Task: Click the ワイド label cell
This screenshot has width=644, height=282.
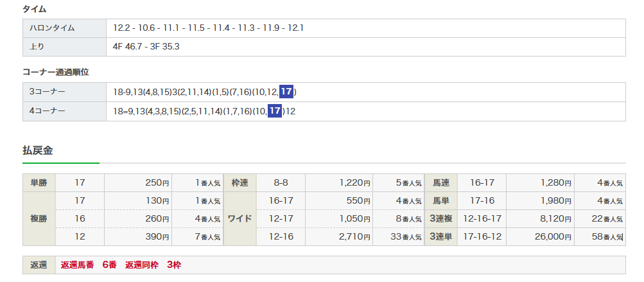Action: click(x=239, y=218)
